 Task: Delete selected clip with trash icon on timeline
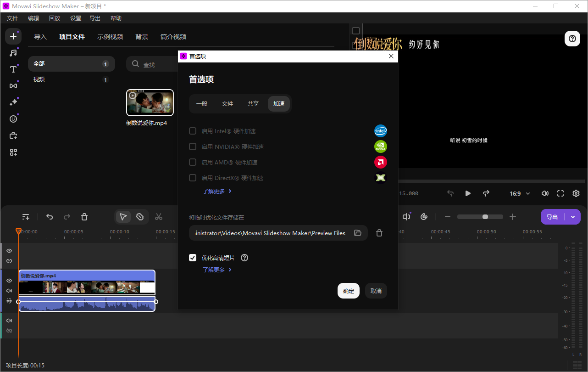tap(84, 217)
